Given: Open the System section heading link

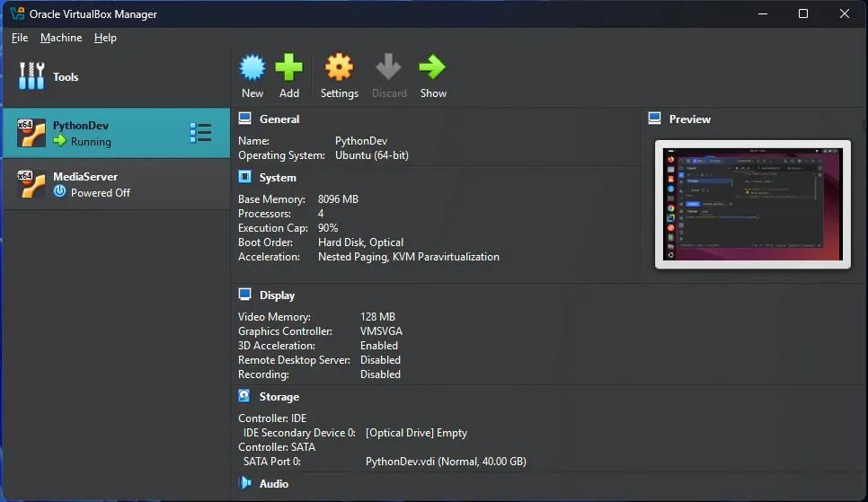Looking at the screenshot, I should click(x=278, y=178).
